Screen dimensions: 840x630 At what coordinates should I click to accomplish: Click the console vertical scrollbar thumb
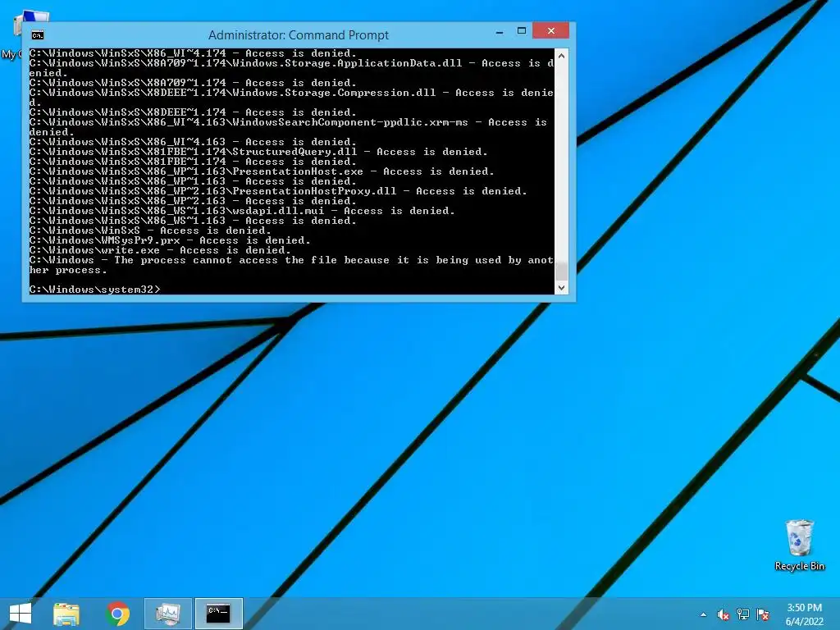pyautogui.click(x=561, y=270)
